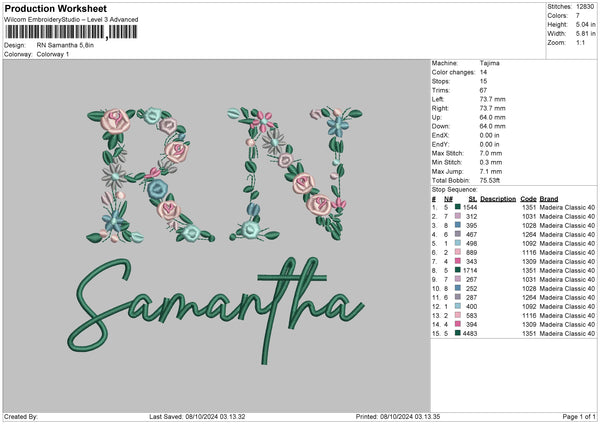Pick the color swatch beside stitch count 1714
600x424 pixels.
[x=457, y=270]
